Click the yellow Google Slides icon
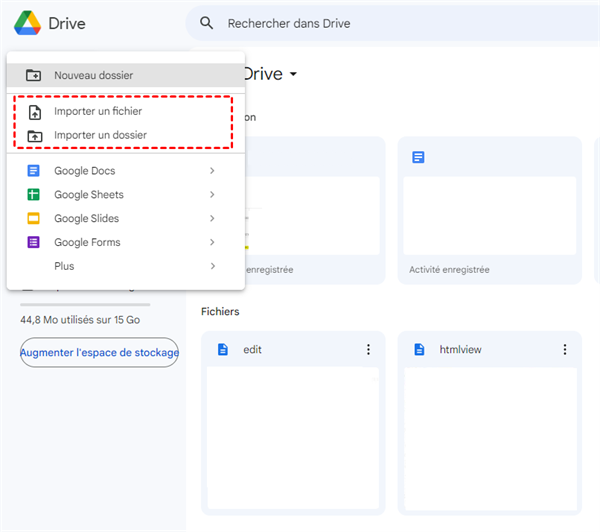The image size is (600, 532). point(33,219)
